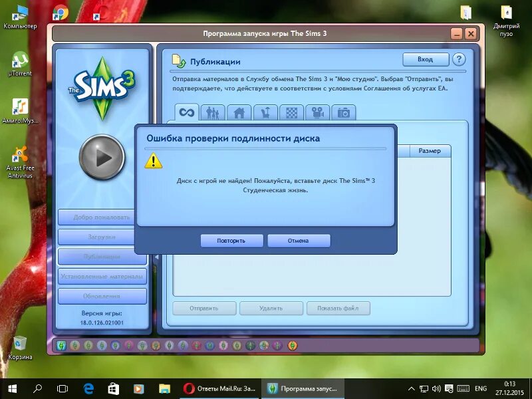Screen dimensions: 532x399
Task: Open the Windows Start menu
Action: [x=13, y=389]
